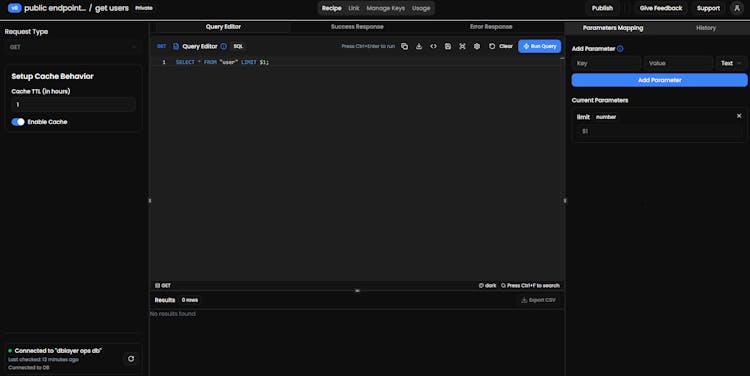The width and height of the screenshot is (750, 376).
Task: Open the Parameters Mapping tab
Action: (613, 28)
